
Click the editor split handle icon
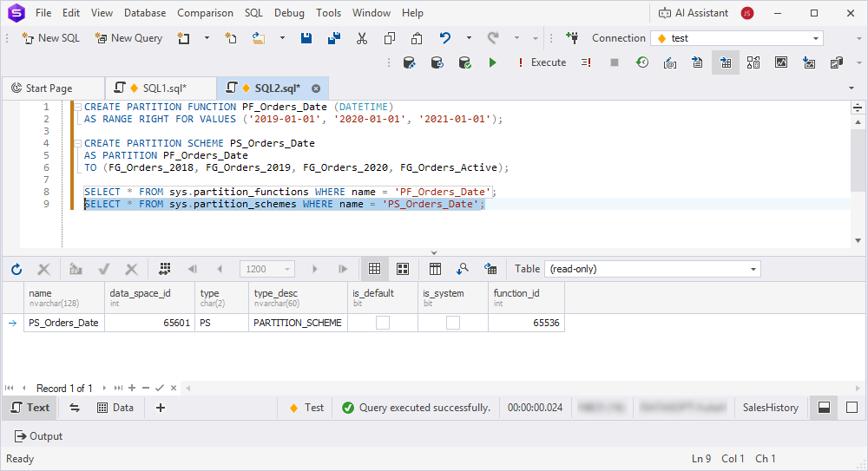tap(858, 108)
